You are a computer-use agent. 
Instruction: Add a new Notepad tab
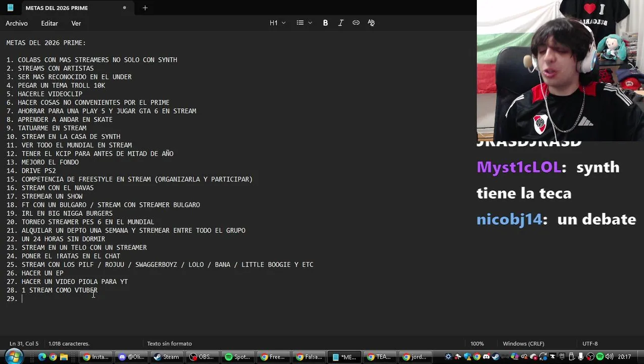[145, 8]
